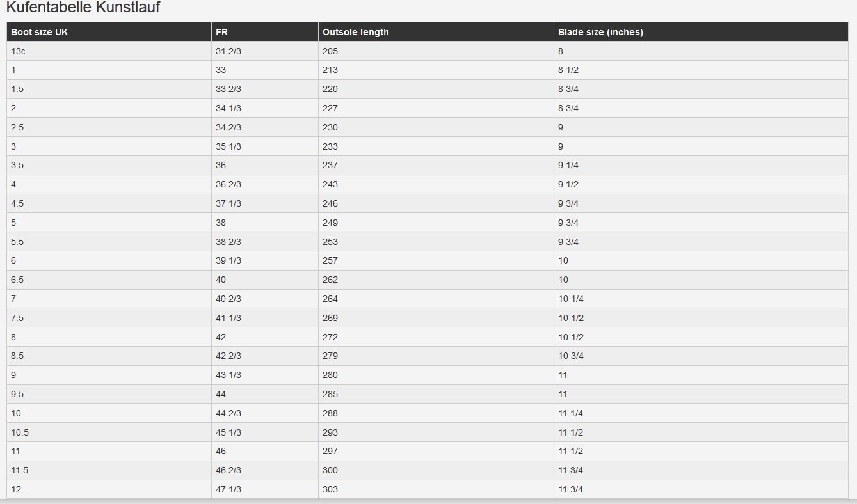Select the blade size 9 1/4 cell

coord(568,165)
